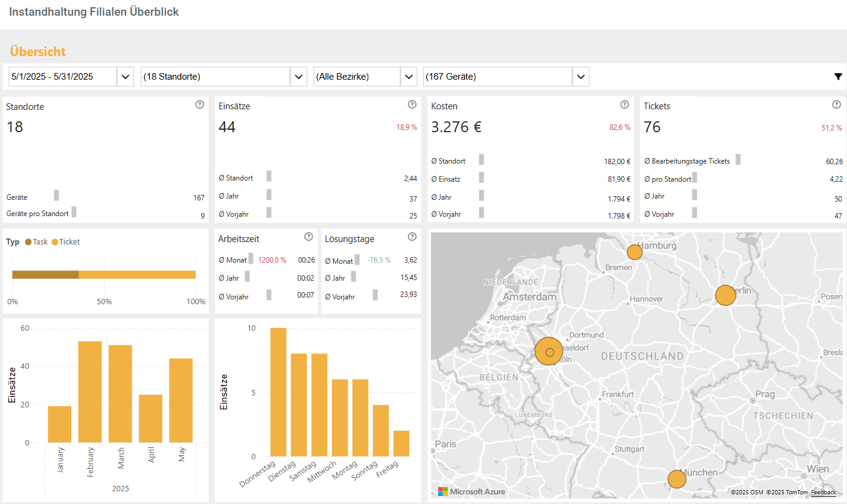
Task: Select the April bar in Einsätze chart
Action: [150, 418]
